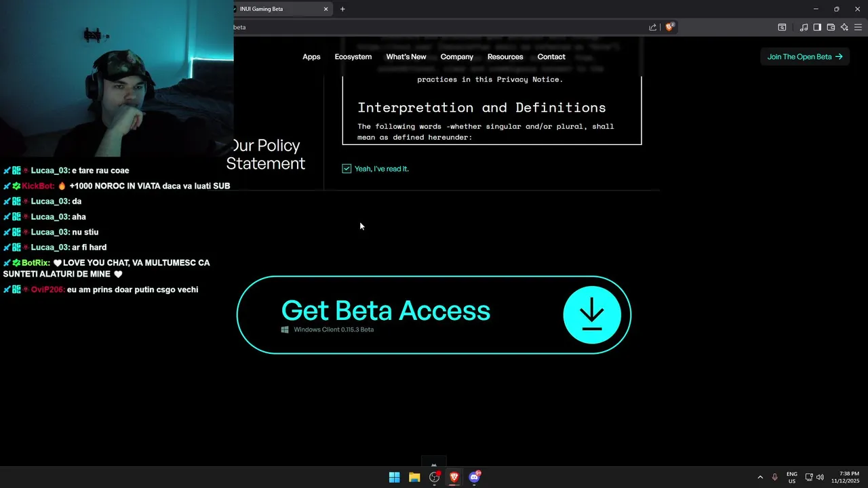Open the Contact menu item
Image resolution: width=868 pixels, height=488 pixels.
[551, 57]
